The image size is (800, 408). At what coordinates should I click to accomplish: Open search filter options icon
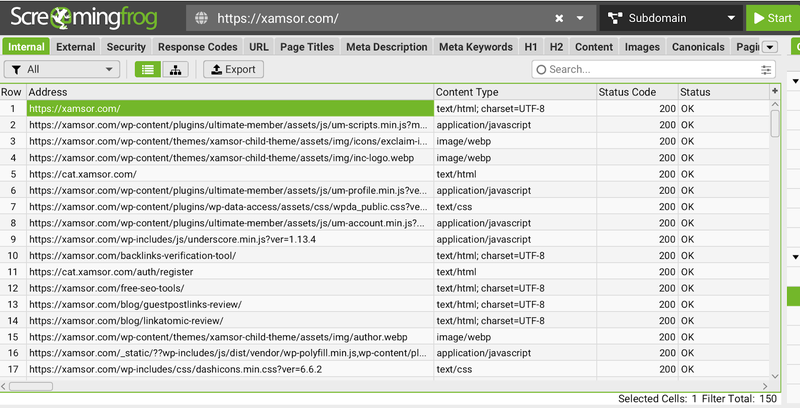(766, 70)
